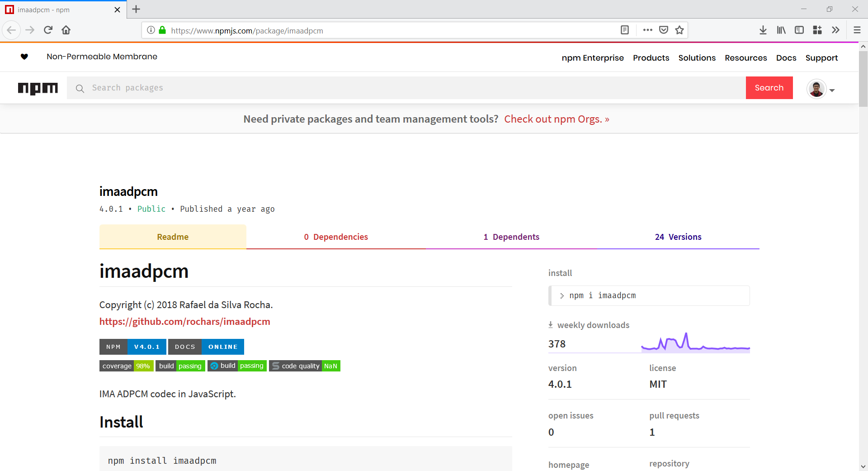The image size is (868, 471).
Task: Click the coverage 98% badge
Action: (126, 366)
